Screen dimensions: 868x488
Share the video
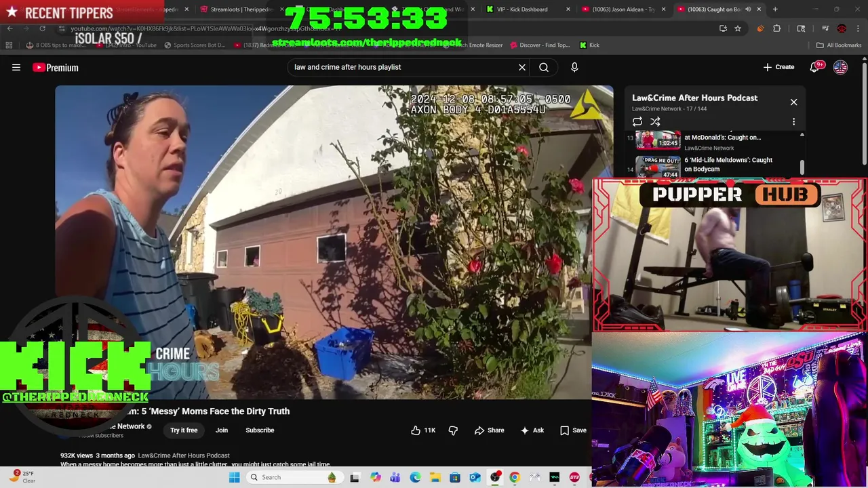[489, 430]
